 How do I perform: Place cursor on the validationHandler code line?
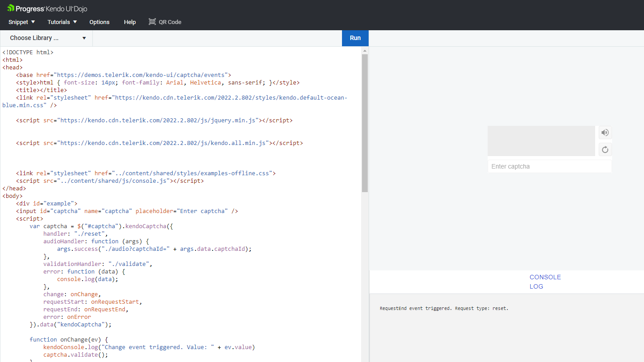tap(98, 264)
